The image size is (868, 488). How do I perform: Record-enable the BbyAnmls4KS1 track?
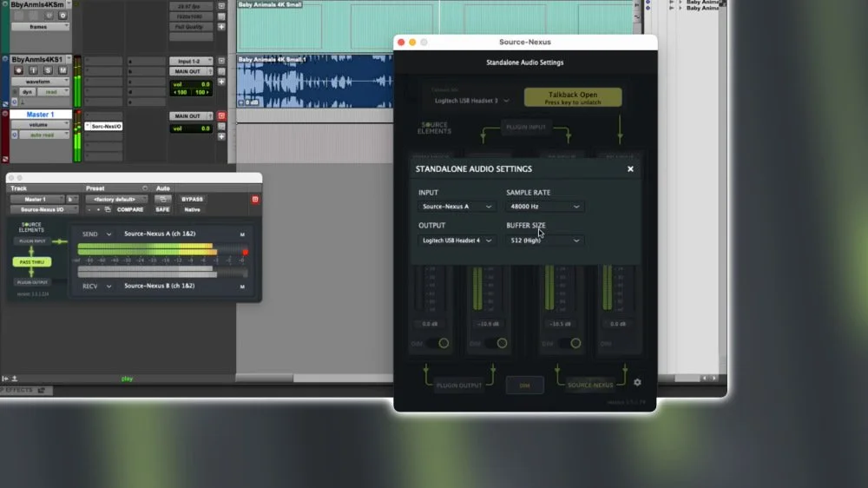18,70
